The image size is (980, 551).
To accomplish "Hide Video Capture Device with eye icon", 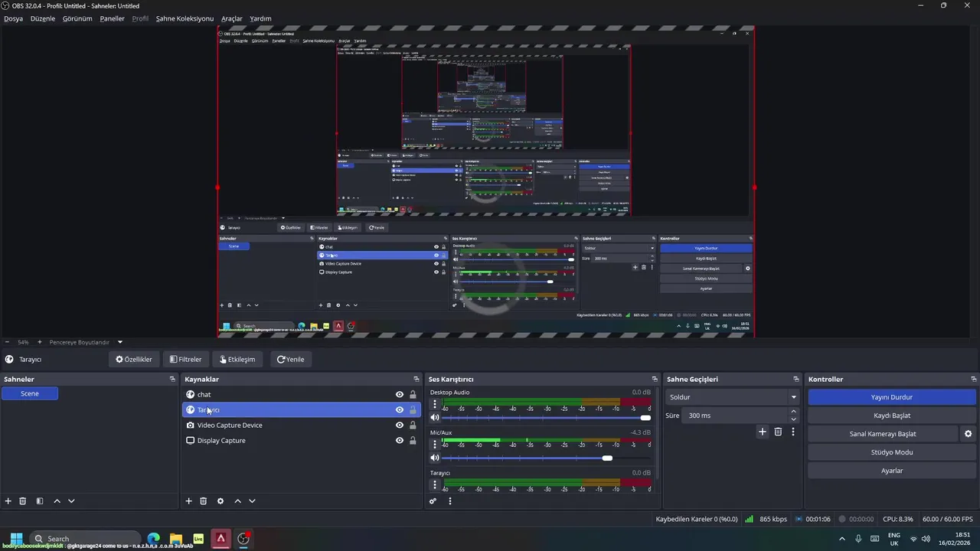I will click(400, 425).
